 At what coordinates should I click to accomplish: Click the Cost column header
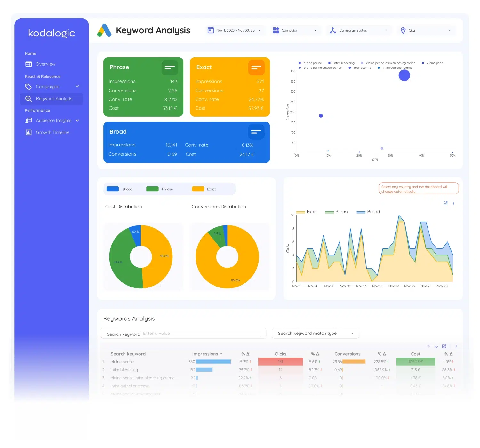tap(416, 354)
